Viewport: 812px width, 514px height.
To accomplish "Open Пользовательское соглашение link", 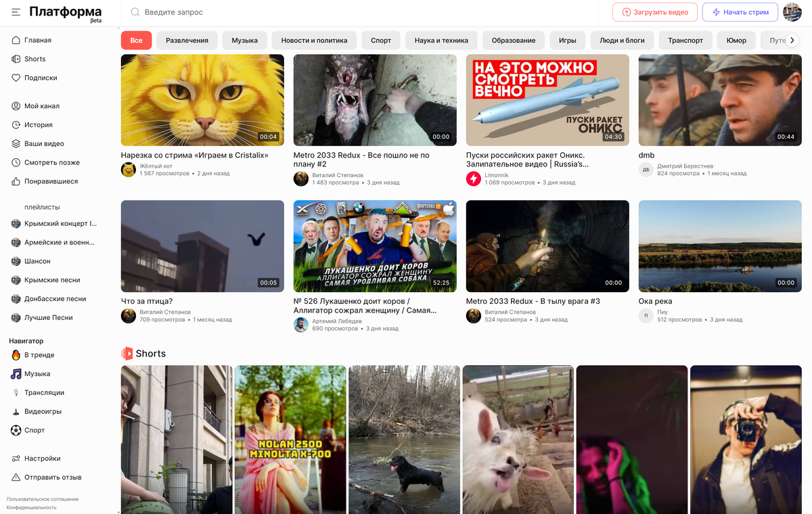I will 43,499.
